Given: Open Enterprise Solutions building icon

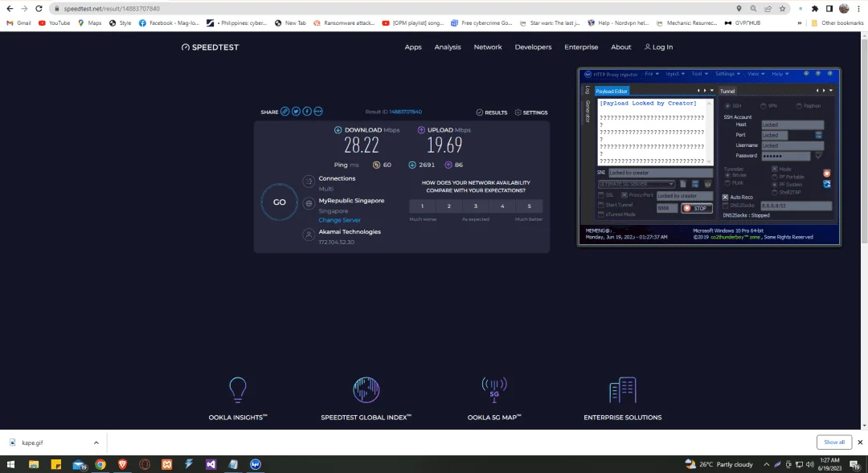Looking at the screenshot, I should click(622, 389).
